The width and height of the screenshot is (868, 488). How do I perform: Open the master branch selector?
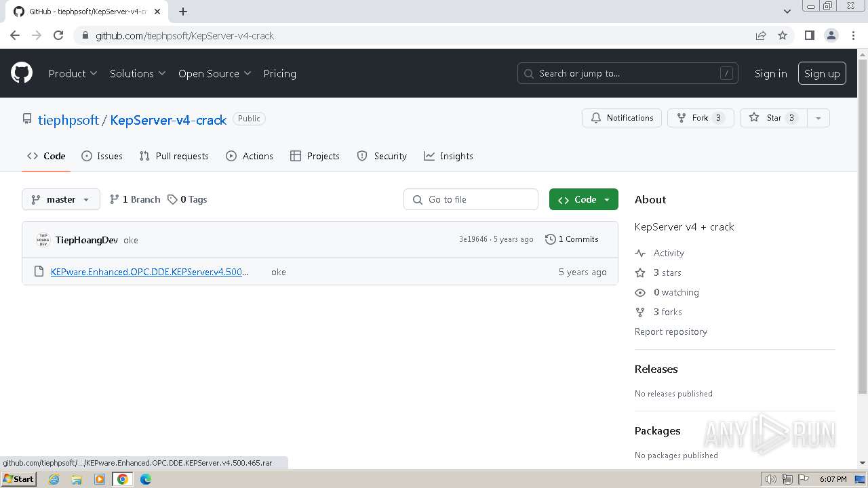click(61, 199)
